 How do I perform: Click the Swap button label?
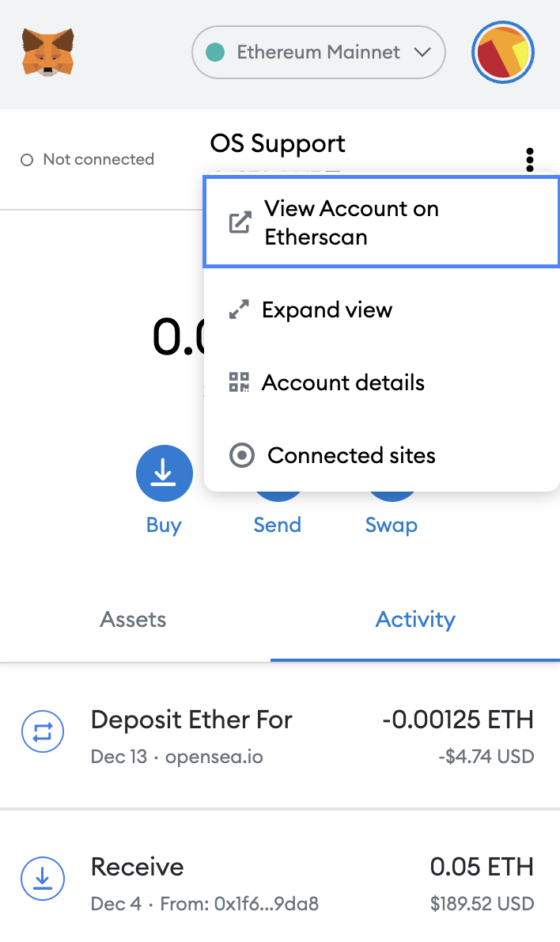[x=391, y=525]
